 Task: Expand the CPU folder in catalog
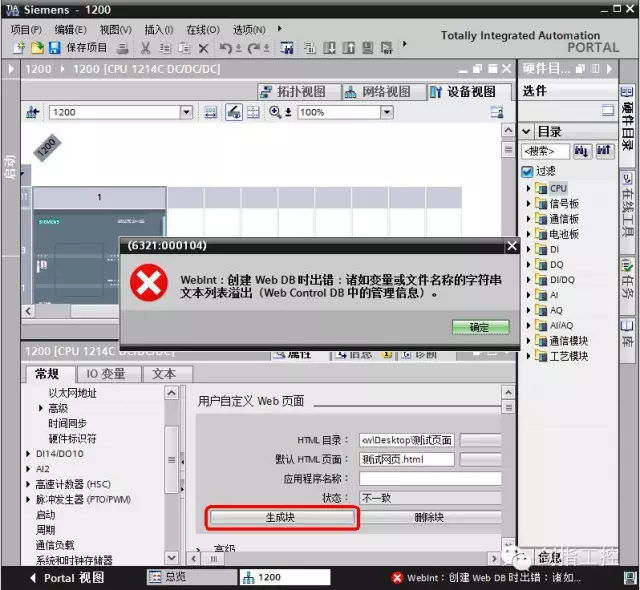coord(529,188)
